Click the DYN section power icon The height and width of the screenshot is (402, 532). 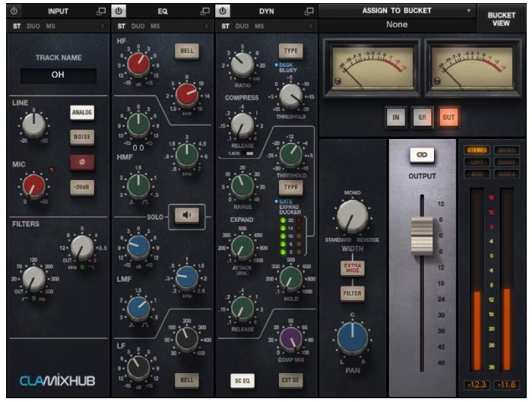222,11
